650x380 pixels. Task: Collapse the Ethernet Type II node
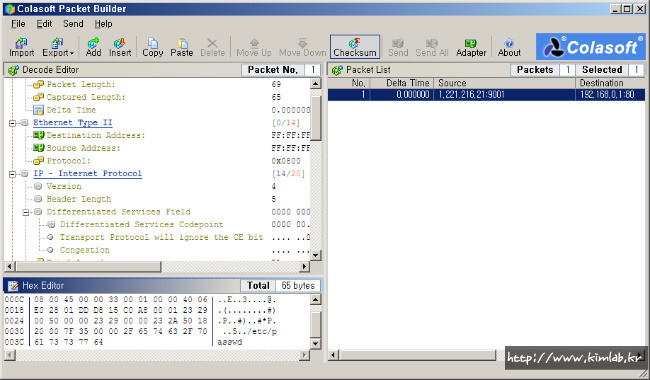pyautogui.click(x=12, y=123)
